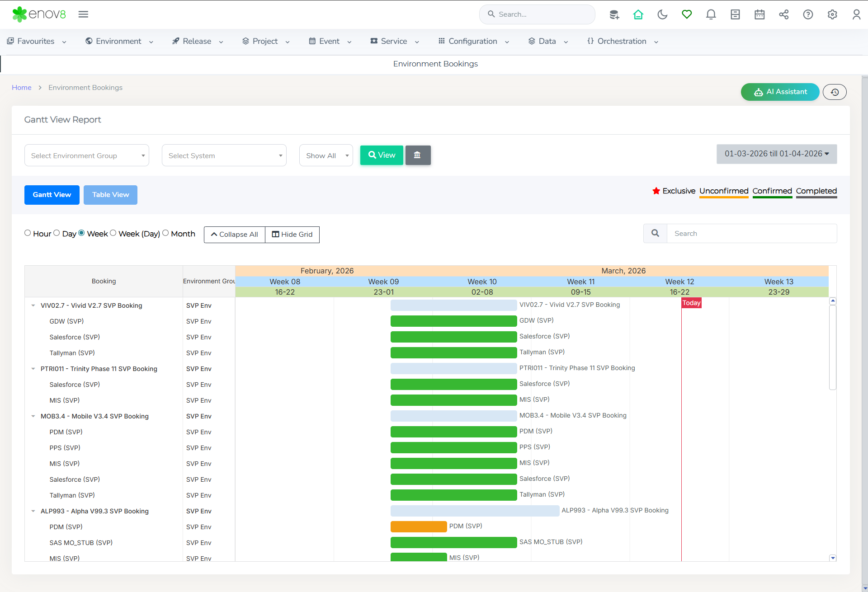Click the Collapse All button
Viewport: 868px width, 592px height.
(x=234, y=235)
